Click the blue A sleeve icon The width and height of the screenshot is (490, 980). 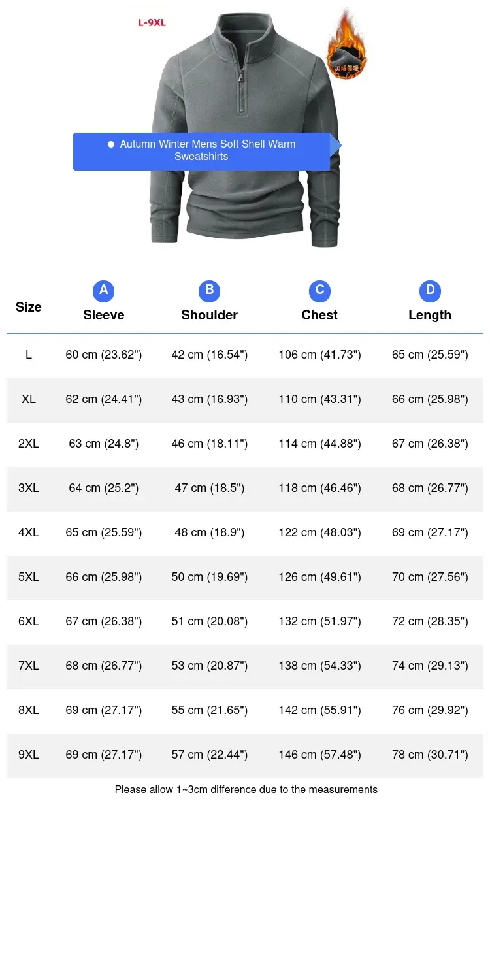(103, 291)
